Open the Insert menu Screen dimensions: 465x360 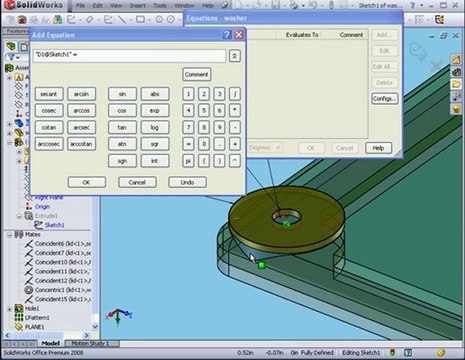[138, 6]
